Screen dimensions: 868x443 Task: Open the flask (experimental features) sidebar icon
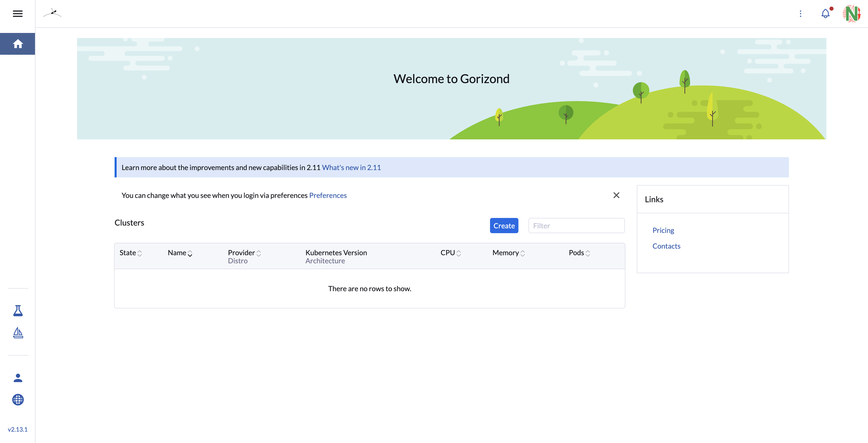tap(18, 311)
